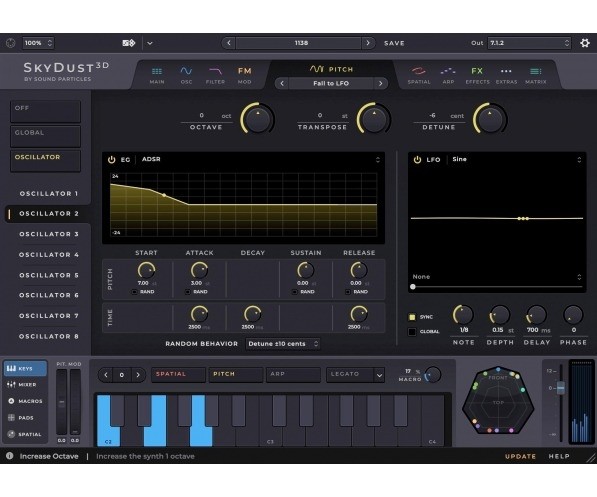Click the round logo icon beside the 100% zoom box
This screenshot has height=497, width=597.
(11, 43)
